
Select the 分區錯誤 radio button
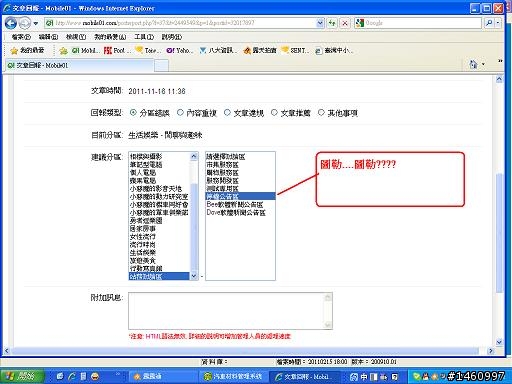coord(133,113)
